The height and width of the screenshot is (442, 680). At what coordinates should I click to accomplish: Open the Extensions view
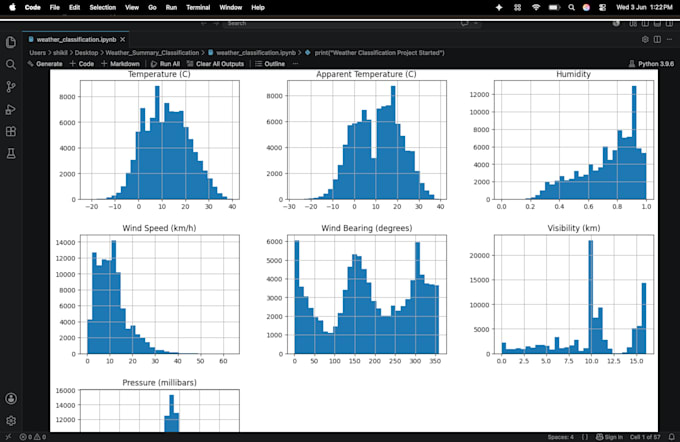[x=11, y=131]
